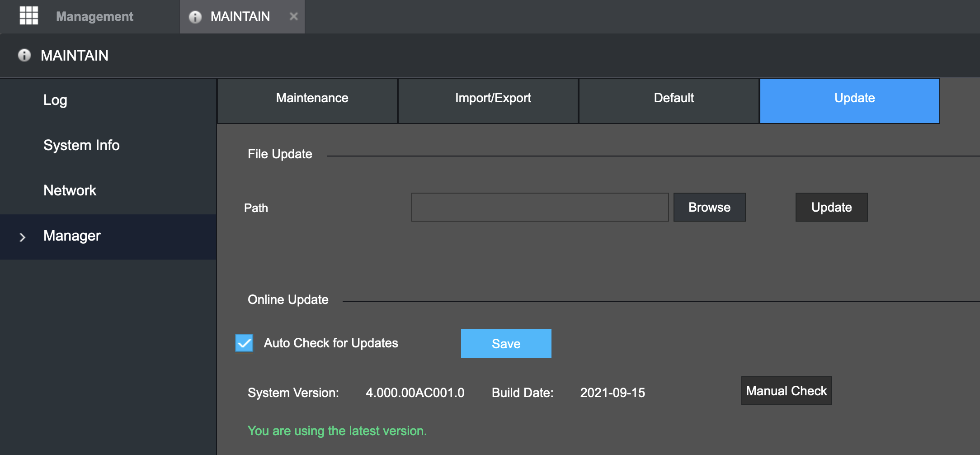Click 'You are using the latest version.' message
The height and width of the screenshot is (455, 980).
coord(337,431)
